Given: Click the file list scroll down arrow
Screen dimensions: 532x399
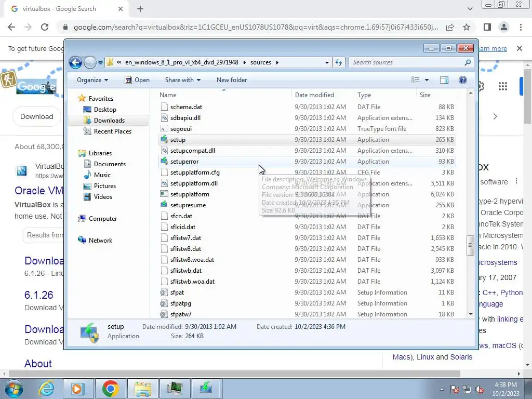Looking at the screenshot, I should click(x=470, y=314).
